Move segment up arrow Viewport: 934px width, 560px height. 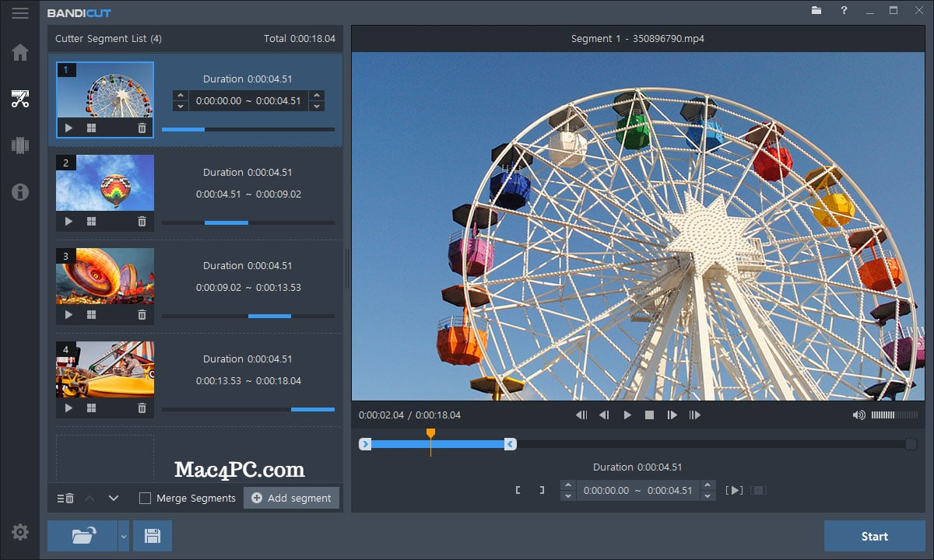tap(90, 498)
